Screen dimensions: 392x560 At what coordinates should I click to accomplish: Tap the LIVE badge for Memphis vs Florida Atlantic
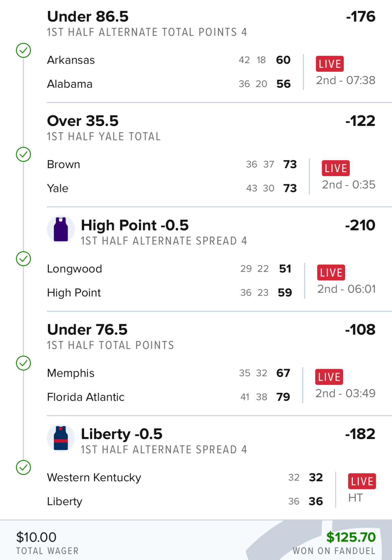(329, 377)
